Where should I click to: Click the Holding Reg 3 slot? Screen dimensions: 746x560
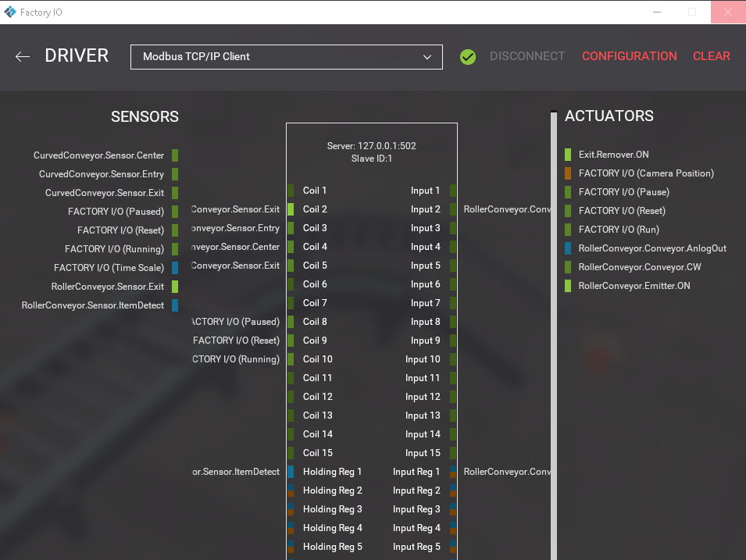(x=332, y=509)
